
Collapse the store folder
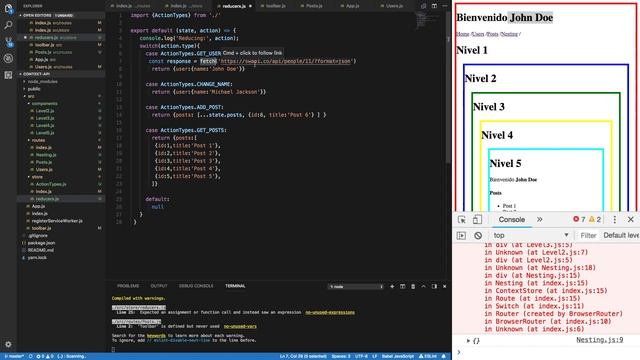(x=37, y=177)
